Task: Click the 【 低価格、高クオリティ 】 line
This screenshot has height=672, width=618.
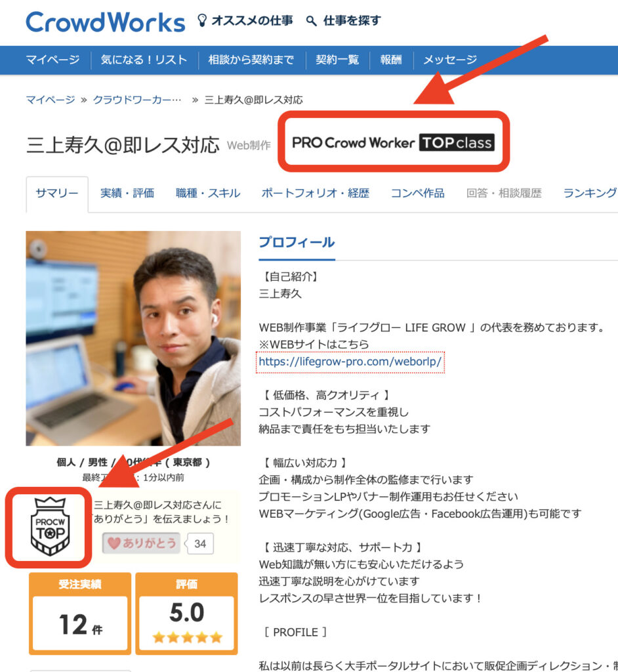Action: [x=325, y=395]
